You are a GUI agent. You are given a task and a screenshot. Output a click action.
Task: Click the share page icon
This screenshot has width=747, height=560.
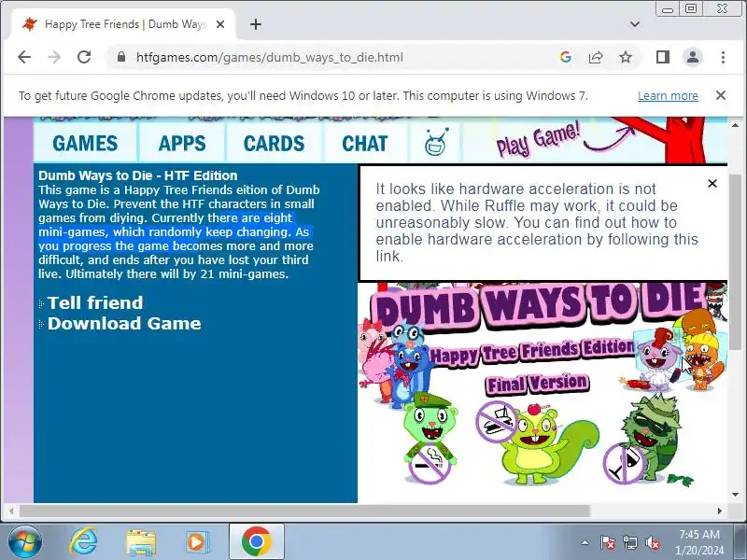(x=596, y=57)
